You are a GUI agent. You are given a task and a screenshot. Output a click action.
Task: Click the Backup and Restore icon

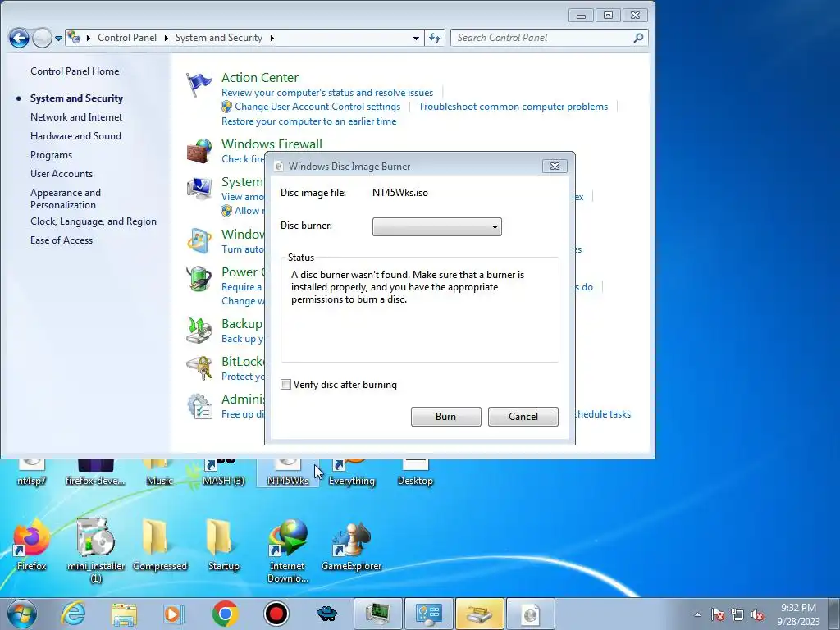[199, 330]
